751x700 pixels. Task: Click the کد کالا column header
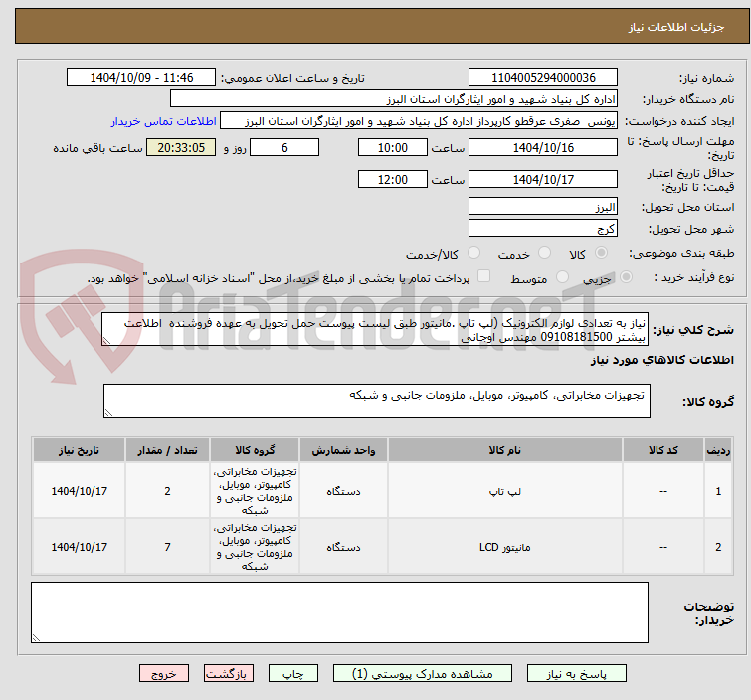[x=663, y=450]
